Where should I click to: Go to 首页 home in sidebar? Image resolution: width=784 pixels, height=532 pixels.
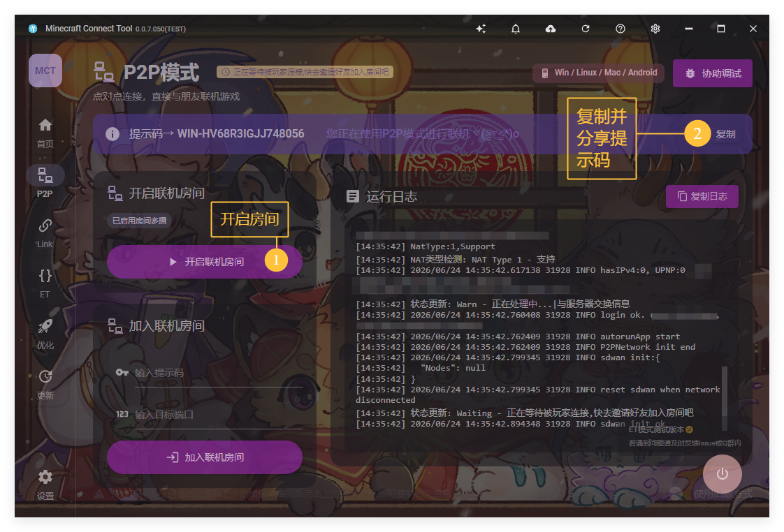45,133
